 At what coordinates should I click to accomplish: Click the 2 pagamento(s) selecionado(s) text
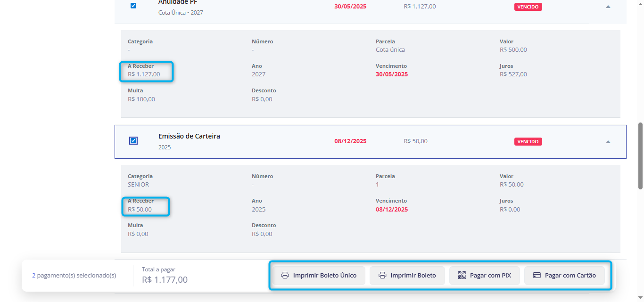(74, 276)
